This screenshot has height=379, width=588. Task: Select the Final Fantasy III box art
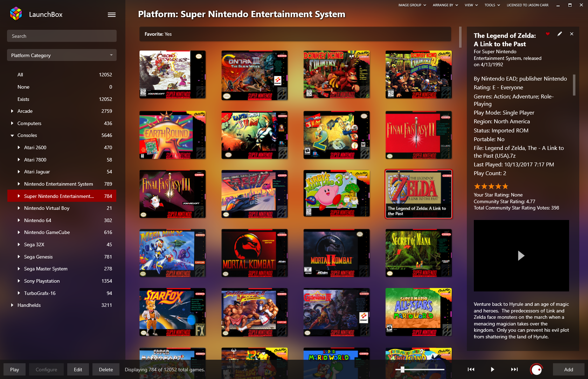(x=173, y=194)
